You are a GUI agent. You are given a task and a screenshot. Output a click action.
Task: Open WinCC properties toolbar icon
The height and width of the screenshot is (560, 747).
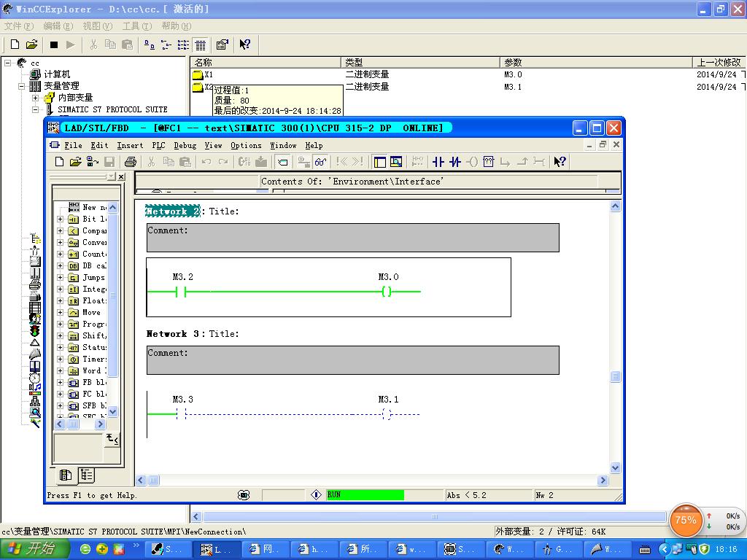[222, 44]
